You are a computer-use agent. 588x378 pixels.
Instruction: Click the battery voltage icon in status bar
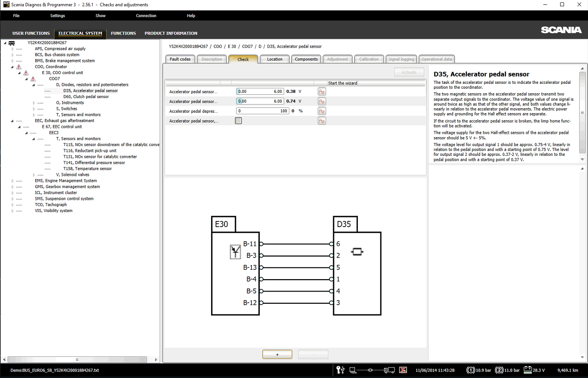coord(527,370)
